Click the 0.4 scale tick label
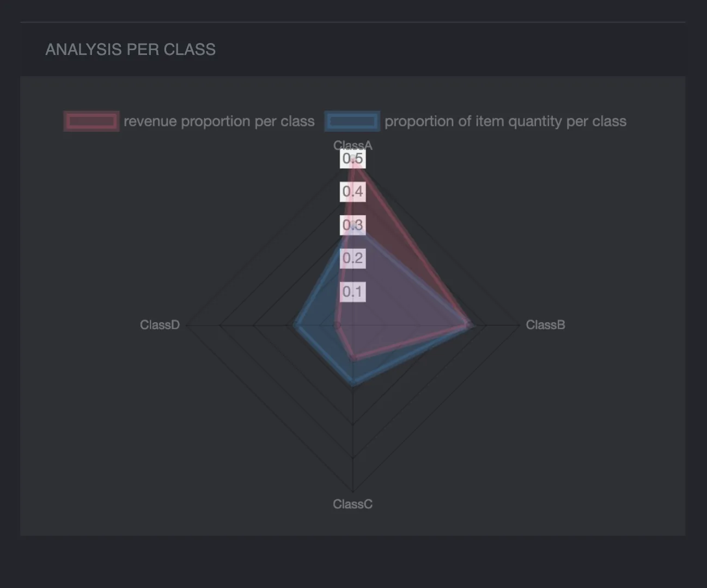707x588 pixels. [352, 192]
